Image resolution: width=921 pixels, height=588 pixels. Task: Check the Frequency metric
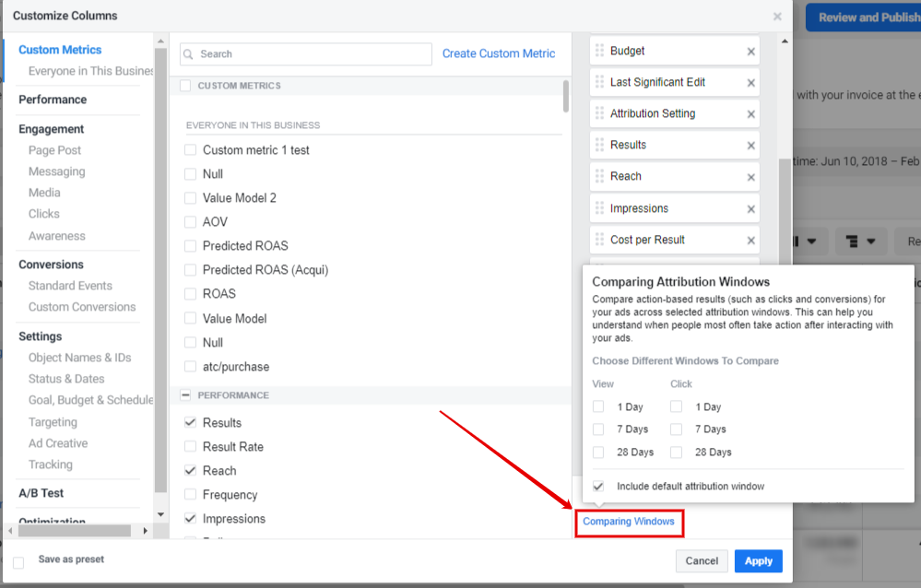click(190, 495)
